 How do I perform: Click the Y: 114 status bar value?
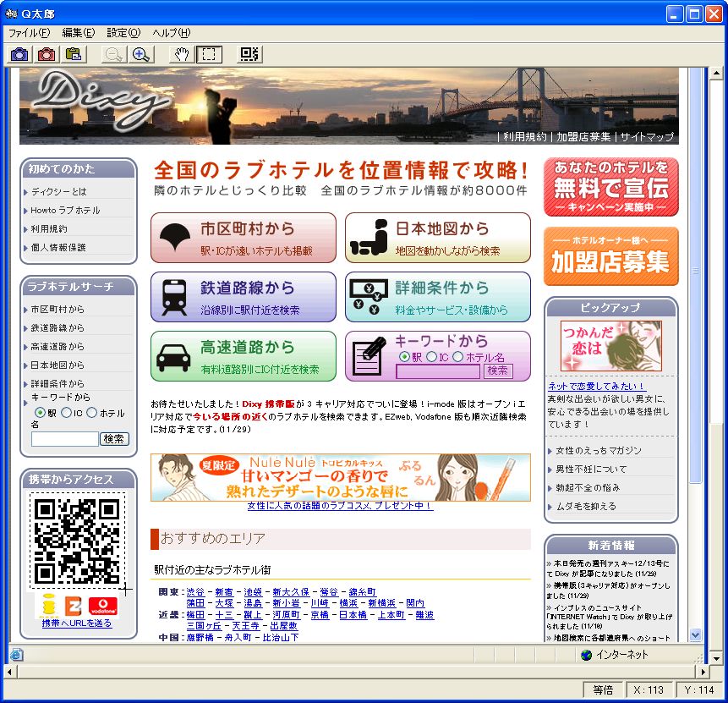(x=698, y=690)
